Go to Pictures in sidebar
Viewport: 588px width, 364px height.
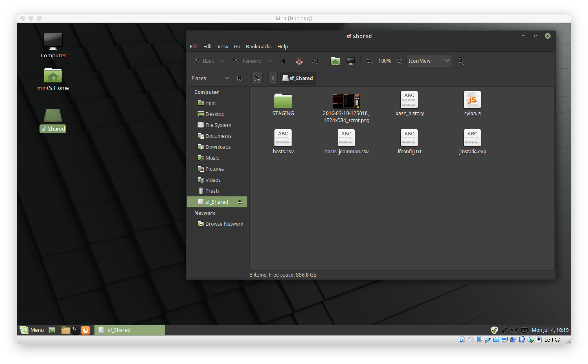217,169
